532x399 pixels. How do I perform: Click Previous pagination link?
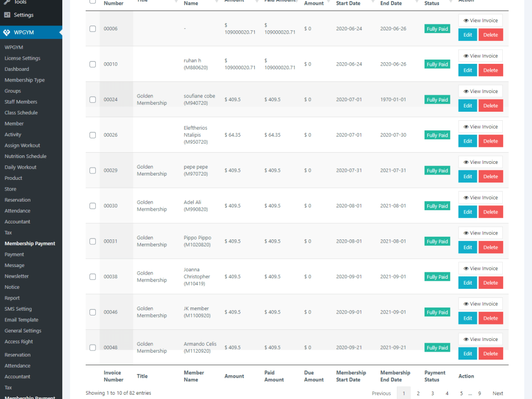tap(381, 393)
